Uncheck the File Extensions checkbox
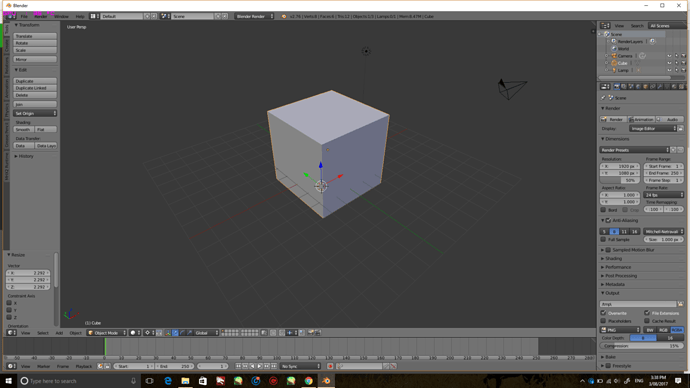This screenshot has width=690, height=388. click(647, 313)
